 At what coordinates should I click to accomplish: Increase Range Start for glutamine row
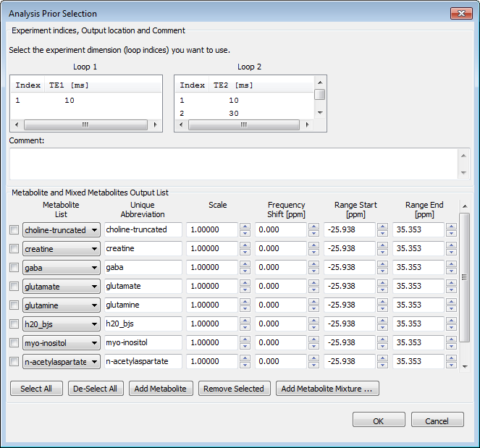pos(383,302)
